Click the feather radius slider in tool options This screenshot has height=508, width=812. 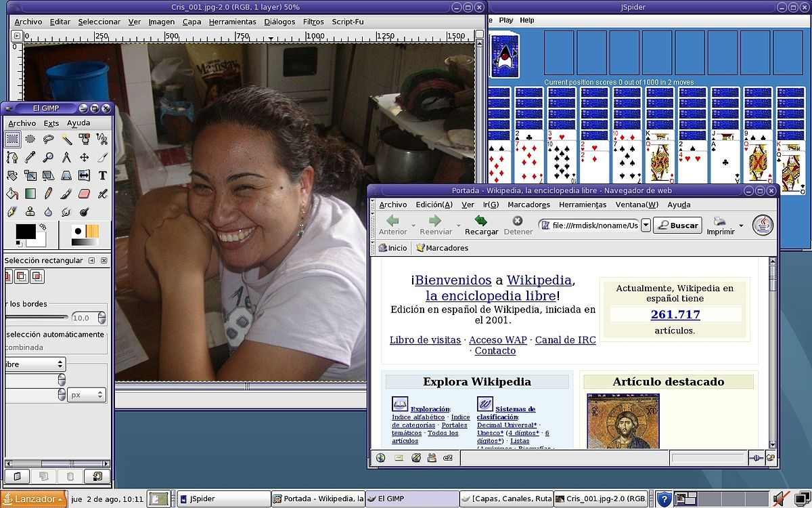[x=37, y=317]
